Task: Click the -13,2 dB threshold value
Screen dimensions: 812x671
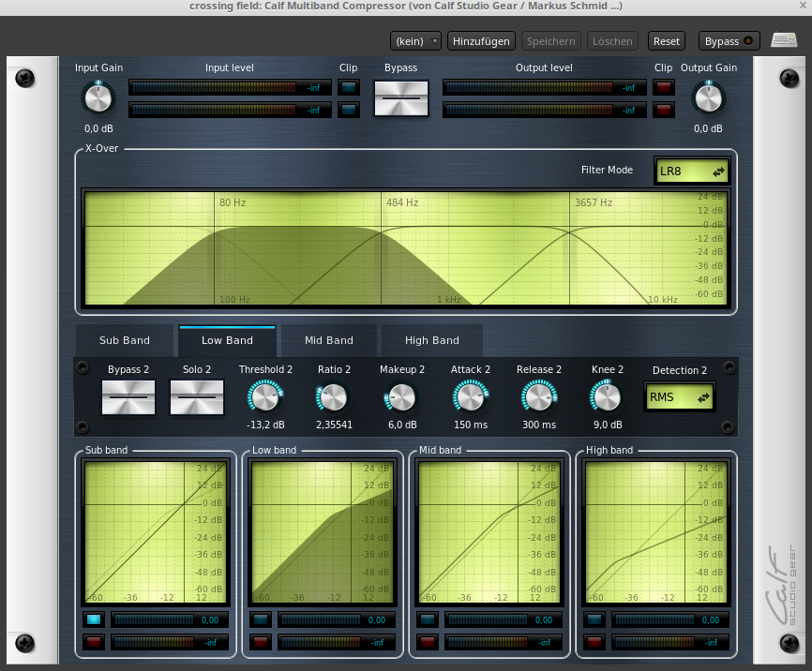Action: pos(265,425)
